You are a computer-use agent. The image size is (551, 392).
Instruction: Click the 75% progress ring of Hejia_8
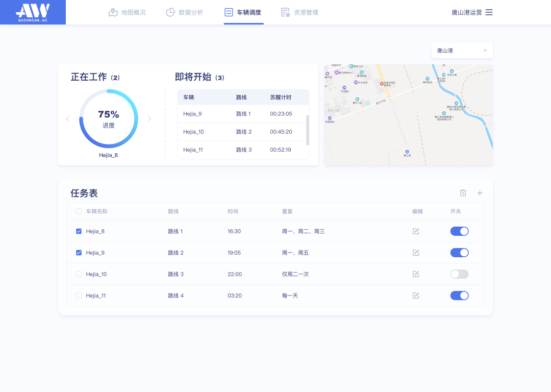[x=109, y=118]
